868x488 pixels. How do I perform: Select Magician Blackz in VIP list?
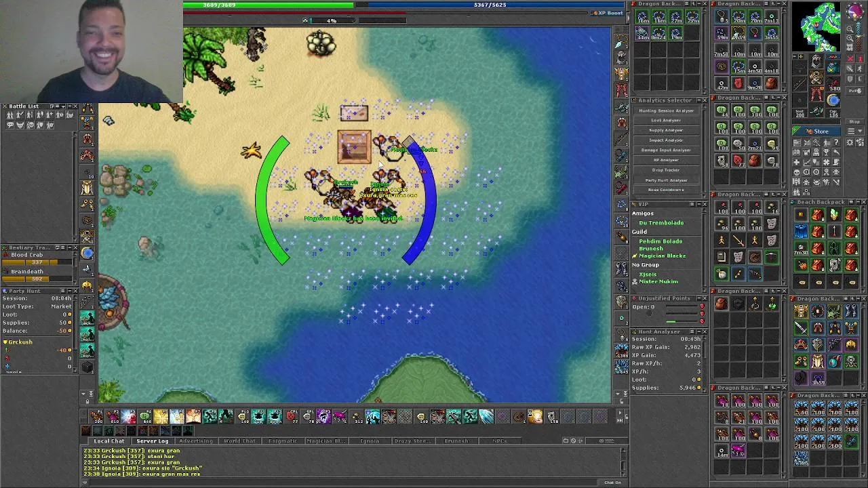(x=662, y=256)
